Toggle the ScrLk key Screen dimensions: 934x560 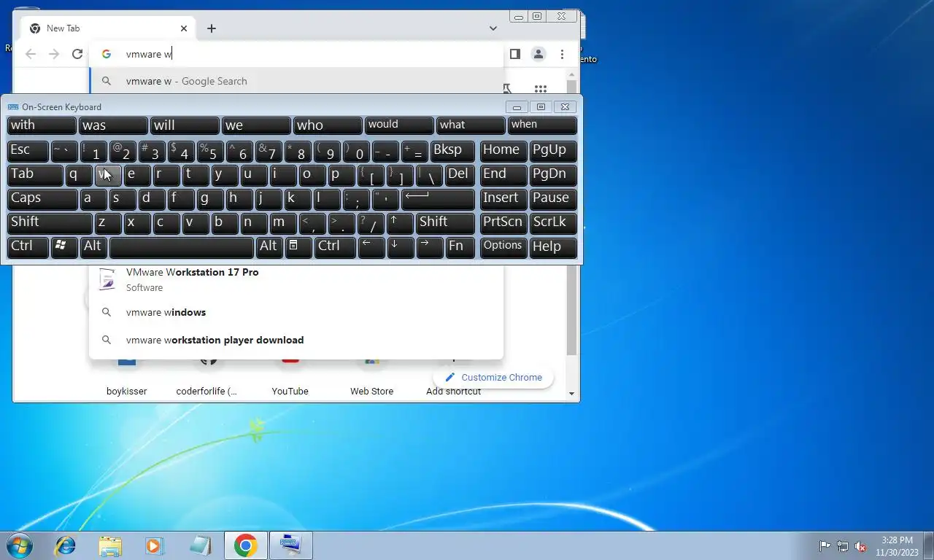[553, 223]
